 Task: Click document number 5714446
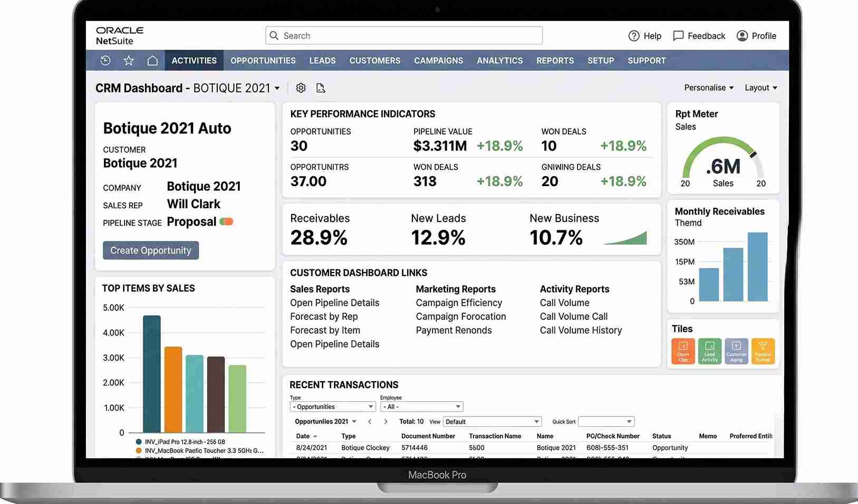click(x=414, y=448)
